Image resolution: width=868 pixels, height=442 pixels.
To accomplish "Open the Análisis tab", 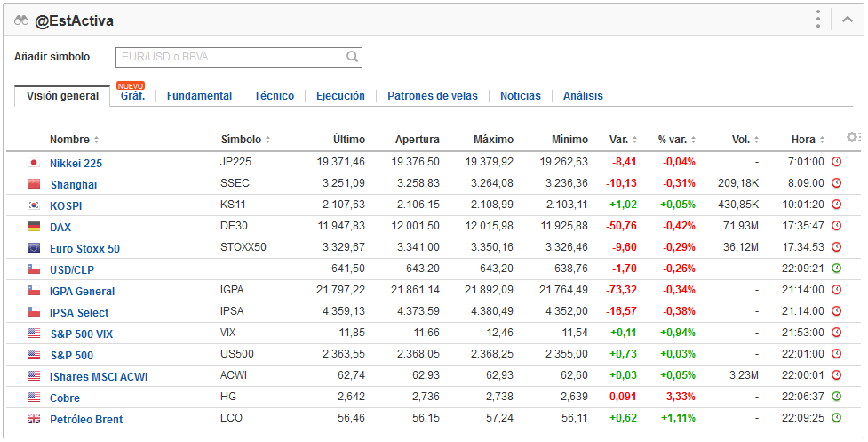I will point(583,96).
